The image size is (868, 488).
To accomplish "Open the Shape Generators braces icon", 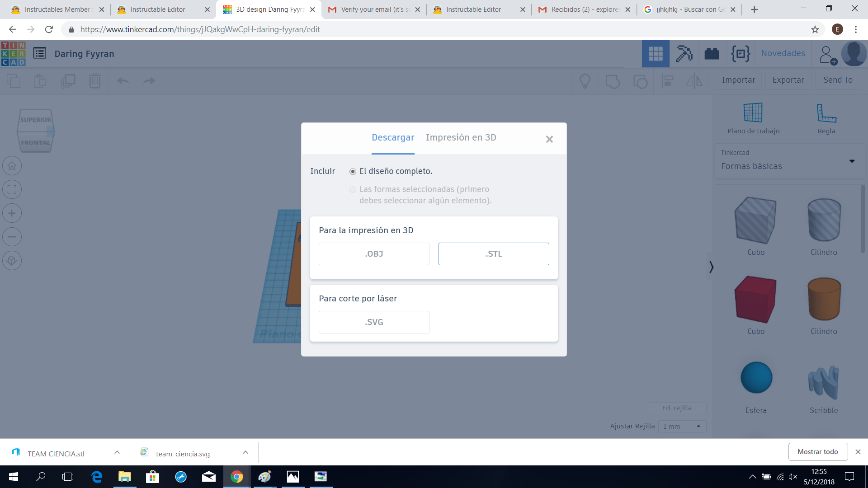I will (x=741, y=54).
